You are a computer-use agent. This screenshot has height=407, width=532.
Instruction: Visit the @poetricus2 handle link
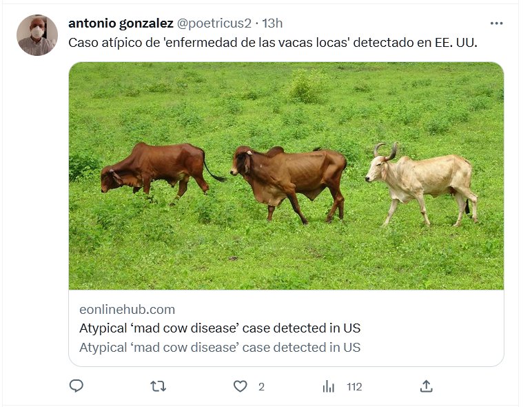point(214,23)
